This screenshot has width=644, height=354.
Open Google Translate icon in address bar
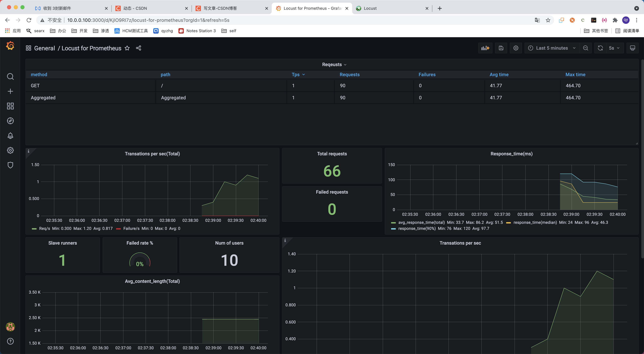537,20
